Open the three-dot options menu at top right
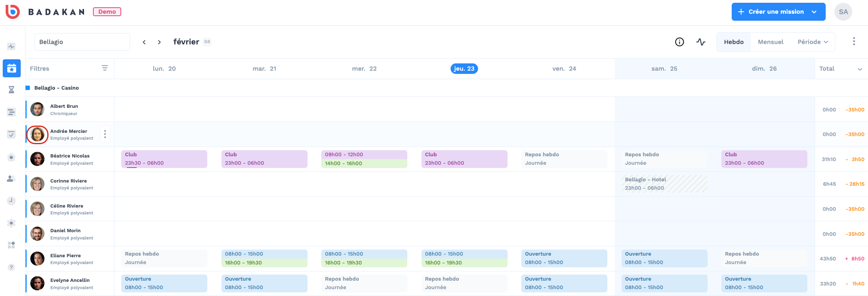 854,42
